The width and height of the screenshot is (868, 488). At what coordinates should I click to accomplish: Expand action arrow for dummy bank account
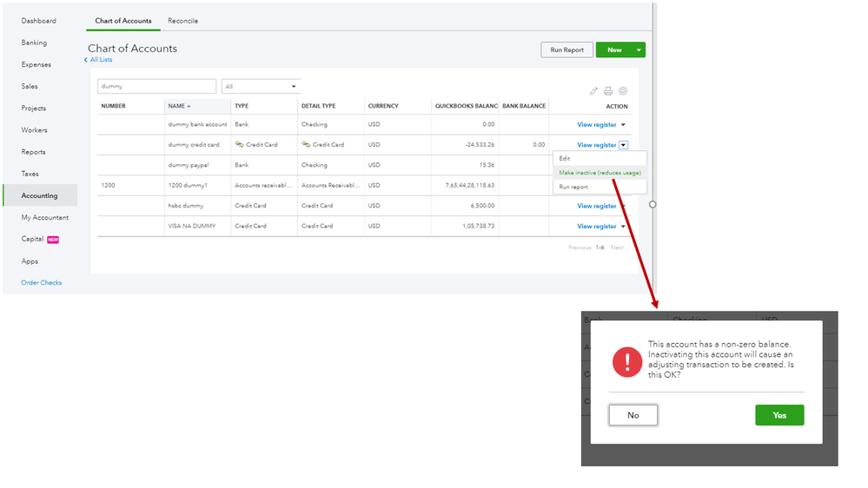click(x=623, y=124)
